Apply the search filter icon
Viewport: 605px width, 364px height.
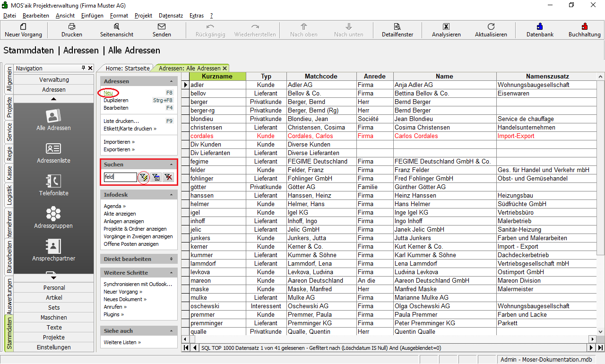point(144,177)
